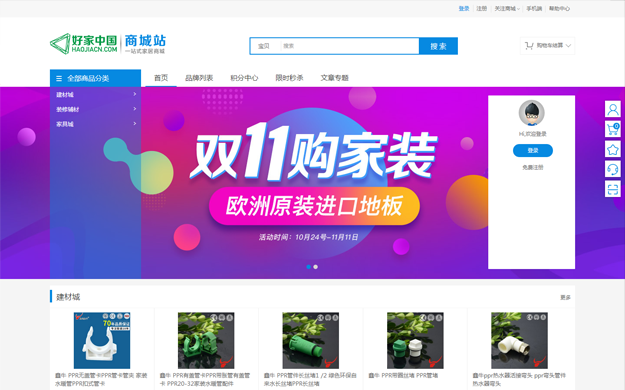Click 更多 link in 建材城 section

(565, 297)
